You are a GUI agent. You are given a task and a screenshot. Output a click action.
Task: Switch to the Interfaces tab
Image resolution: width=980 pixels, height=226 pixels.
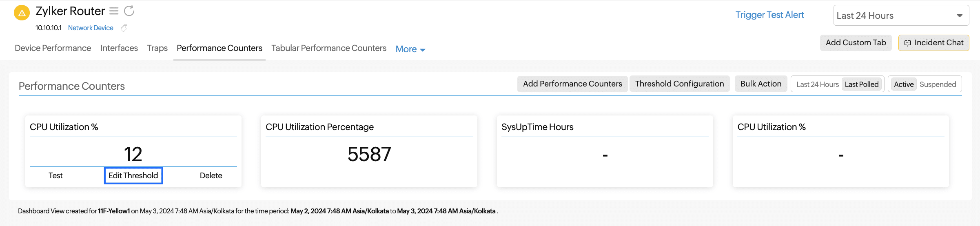[119, 48]
